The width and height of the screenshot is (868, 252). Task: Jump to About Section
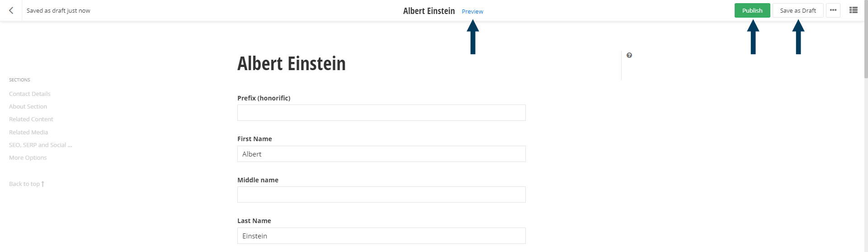[x=28, y=106]
